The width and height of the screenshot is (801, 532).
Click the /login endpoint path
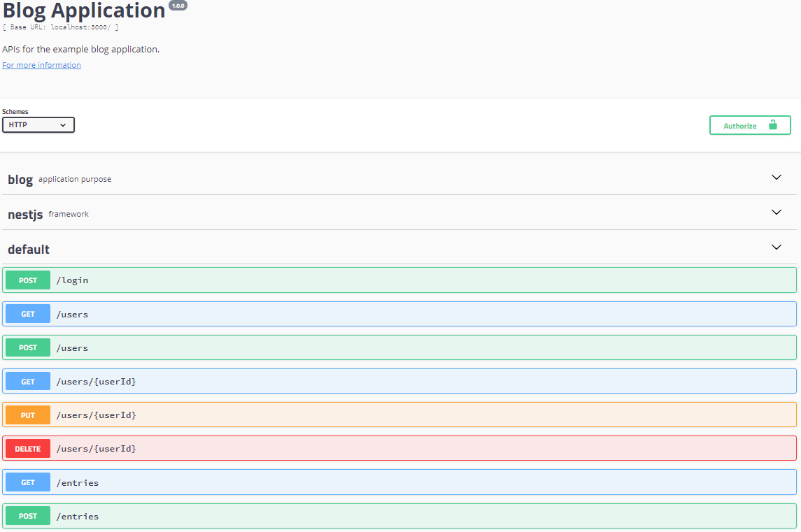point(72,280)
